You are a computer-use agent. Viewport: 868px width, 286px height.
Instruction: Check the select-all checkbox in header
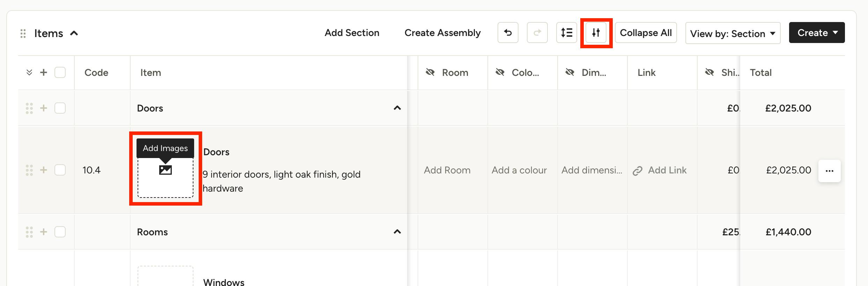pos(60,72)
